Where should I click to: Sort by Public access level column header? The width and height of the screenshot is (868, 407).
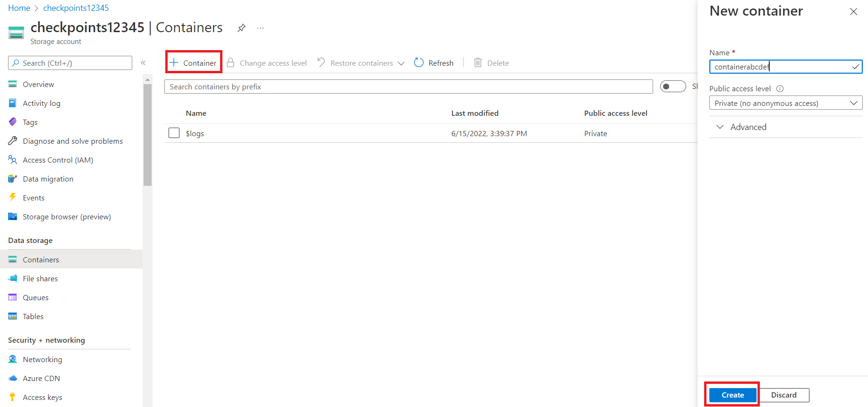(x=615, y=113)
